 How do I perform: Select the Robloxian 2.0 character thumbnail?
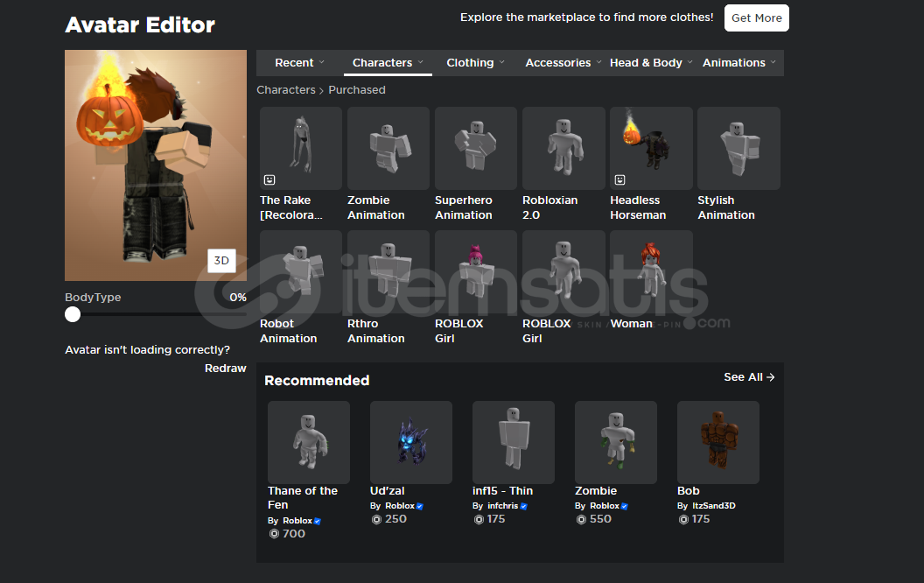563,148
